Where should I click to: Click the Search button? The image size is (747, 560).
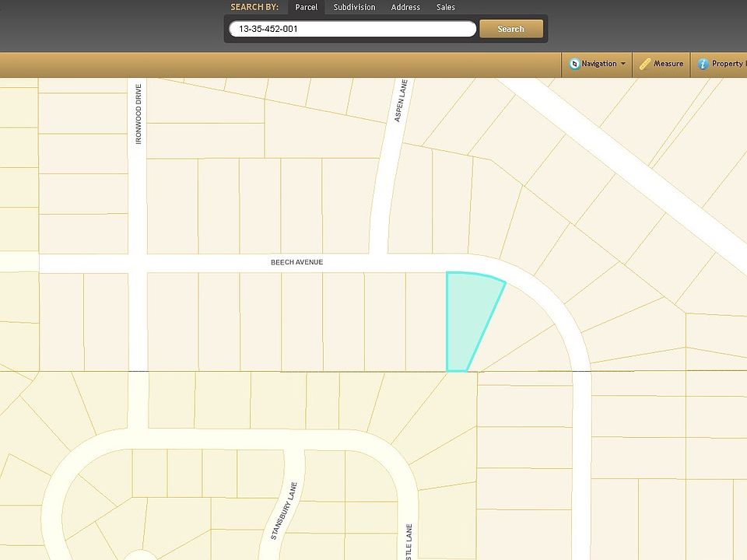tap(510, 29)
